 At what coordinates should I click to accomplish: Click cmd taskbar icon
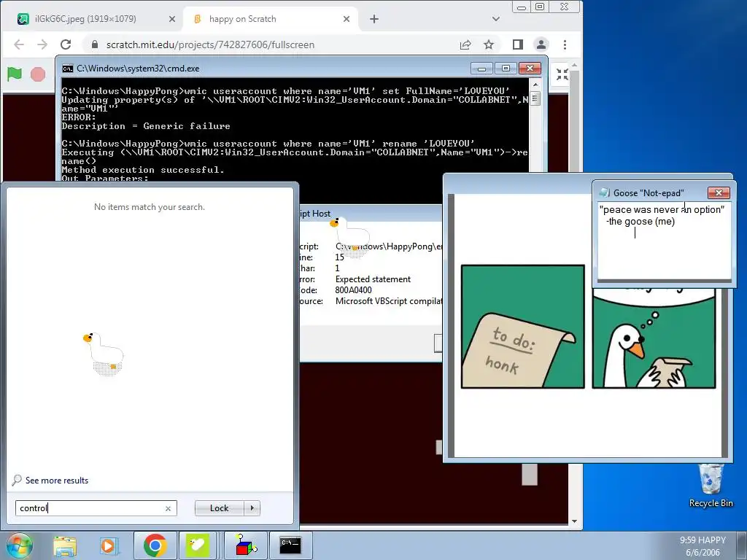coord(290,545)
